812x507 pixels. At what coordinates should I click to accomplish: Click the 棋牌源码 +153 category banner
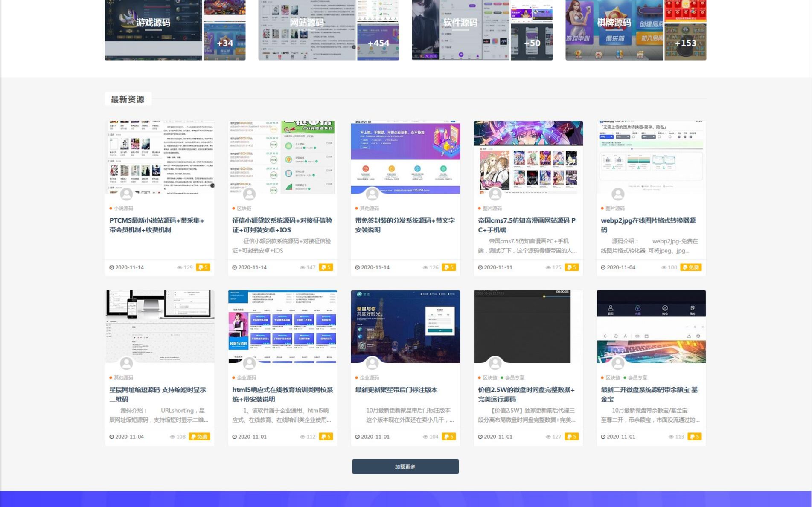pyautogui.click(x=635, y=30)
